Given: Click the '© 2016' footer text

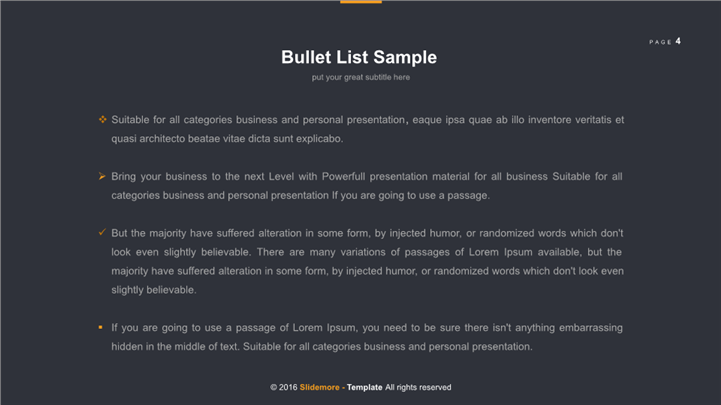Looking at the screenshot, I should 283,387.
